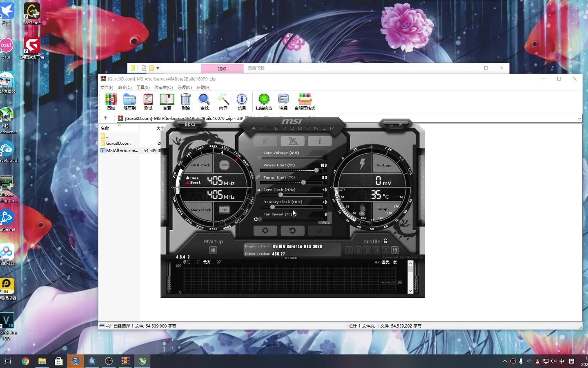The height and width of the screenshot is (368, 588).
Task: Open the Afterburner information button
Action: point(320,141)
